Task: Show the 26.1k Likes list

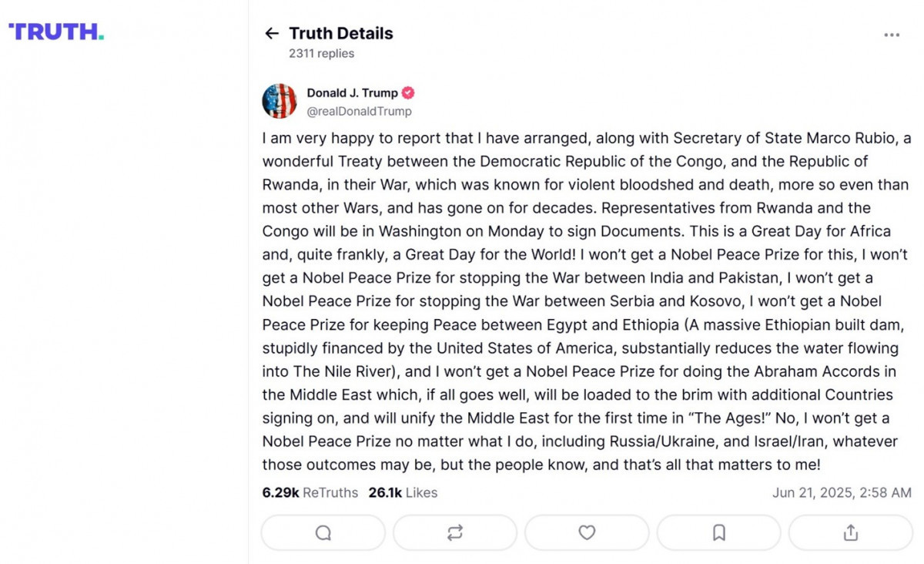Action: (403, 493)
